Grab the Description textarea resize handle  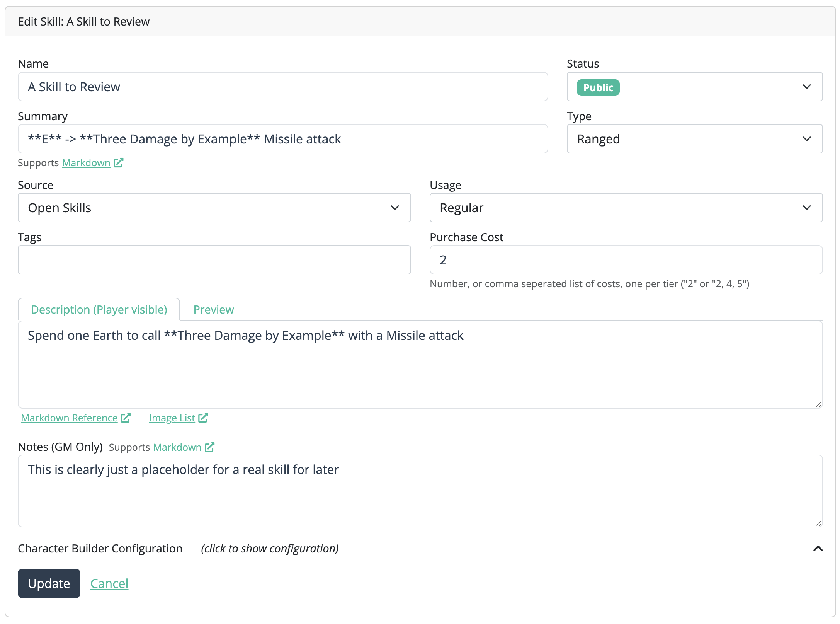click(818, 404)
